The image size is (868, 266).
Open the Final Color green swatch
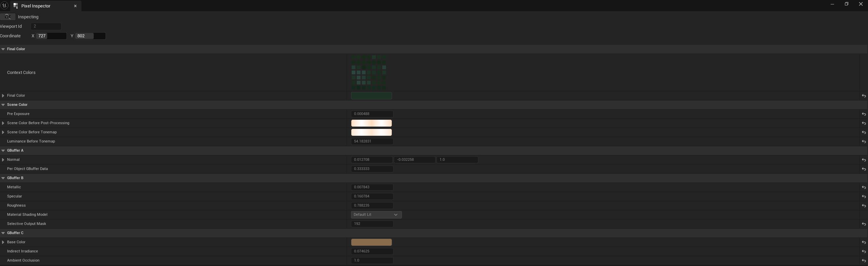point(371,96)
